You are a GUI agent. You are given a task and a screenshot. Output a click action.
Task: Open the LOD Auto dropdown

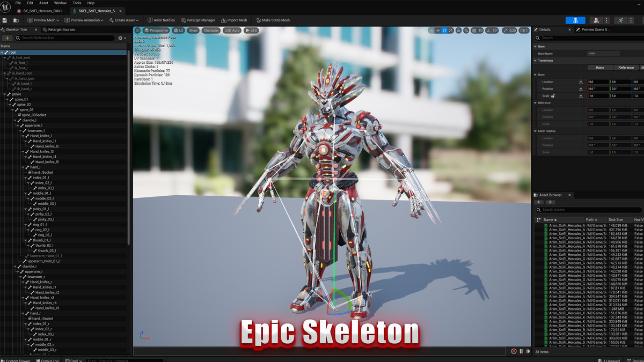(232, 31)
